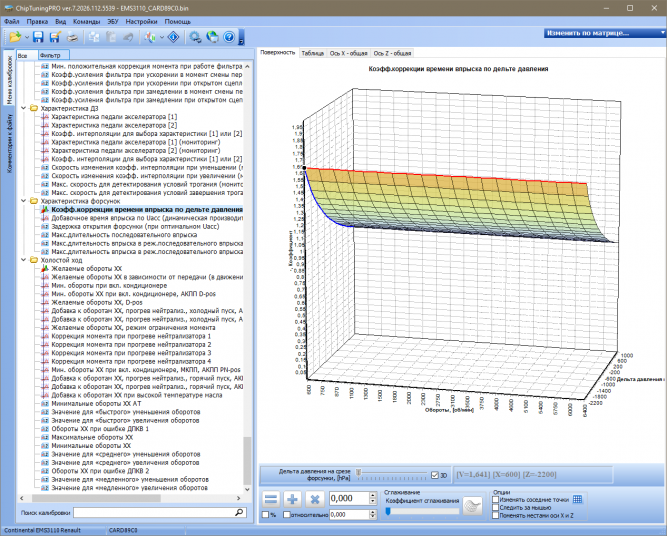667x536 pixels.
Task: Click the globe with monitor icon
Action: [212, 37]
